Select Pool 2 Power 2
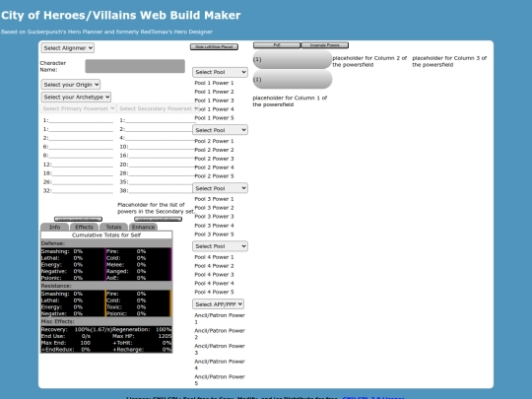The width and height of the screenshot is (532, 399). pos(214,150)
